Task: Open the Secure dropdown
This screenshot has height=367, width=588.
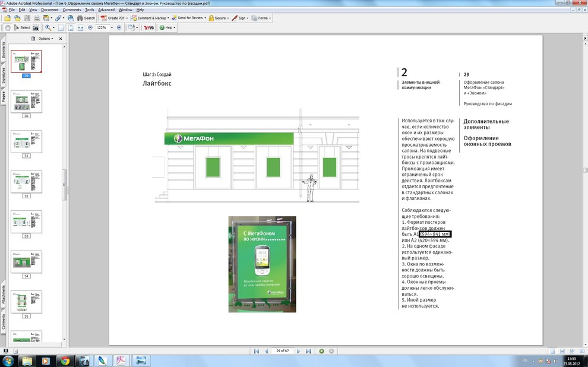Action: pyautogui.click(x=219, y=18)
